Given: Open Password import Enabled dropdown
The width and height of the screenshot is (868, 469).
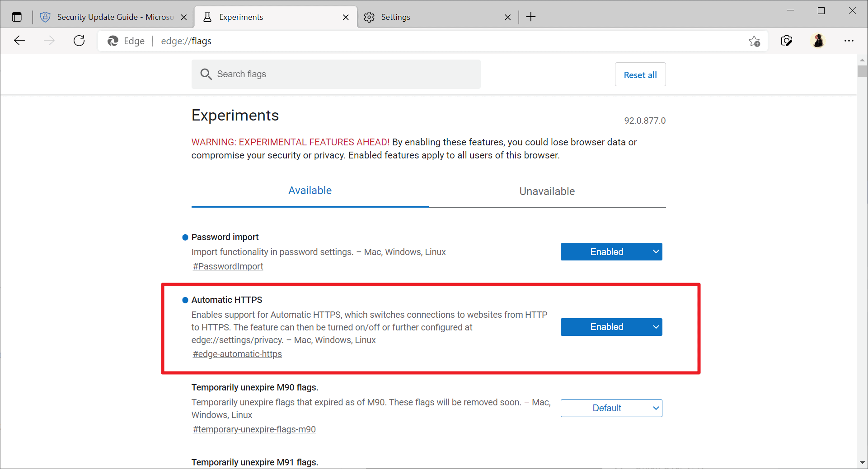Looking at the screenshot, I should 611,252.
